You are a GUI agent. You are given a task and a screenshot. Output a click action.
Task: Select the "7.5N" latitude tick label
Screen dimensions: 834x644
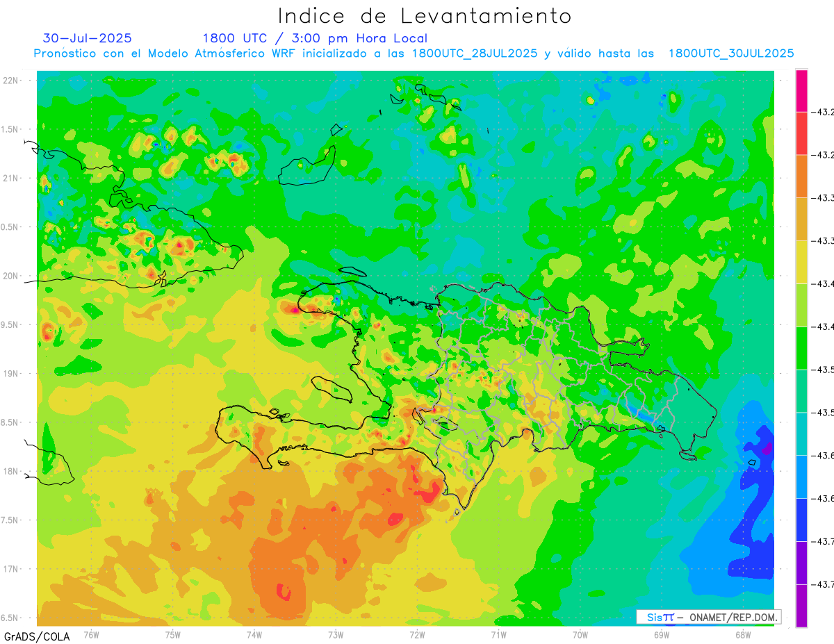pyautogui.click(x=10, y=520)
